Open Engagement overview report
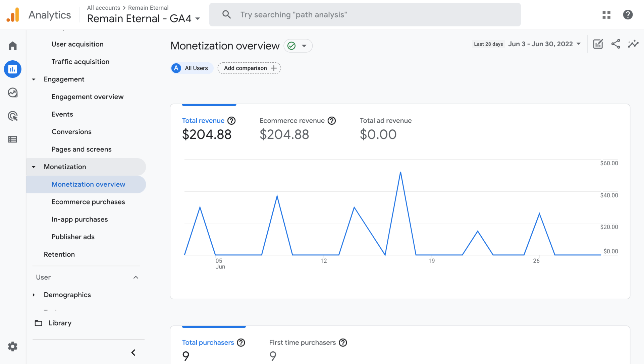 pos(88,97)
